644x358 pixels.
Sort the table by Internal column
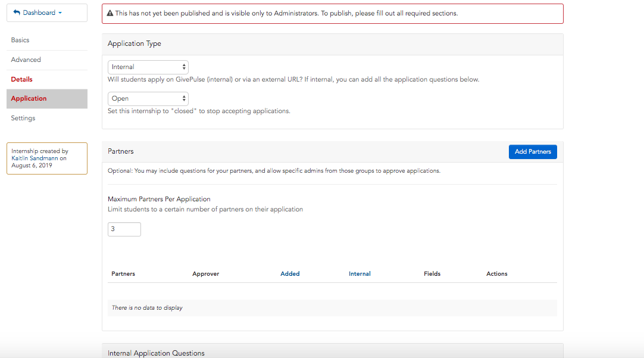[359, 274]
